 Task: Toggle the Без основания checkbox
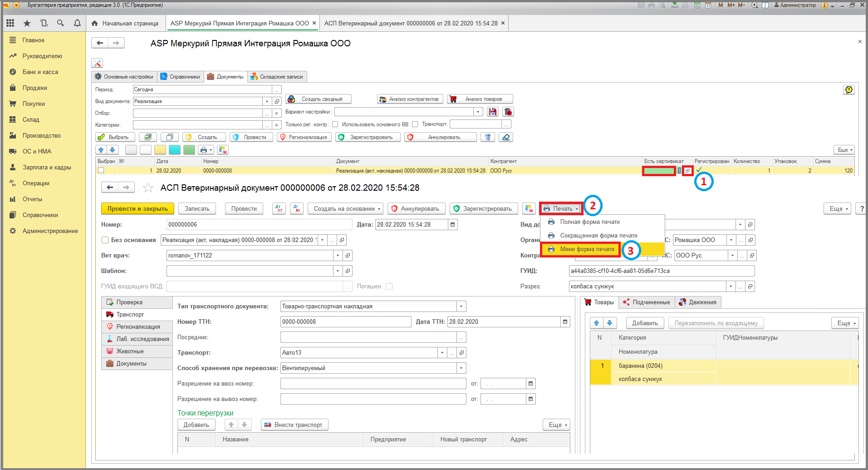pyautogui.click(x=105, y=240)
